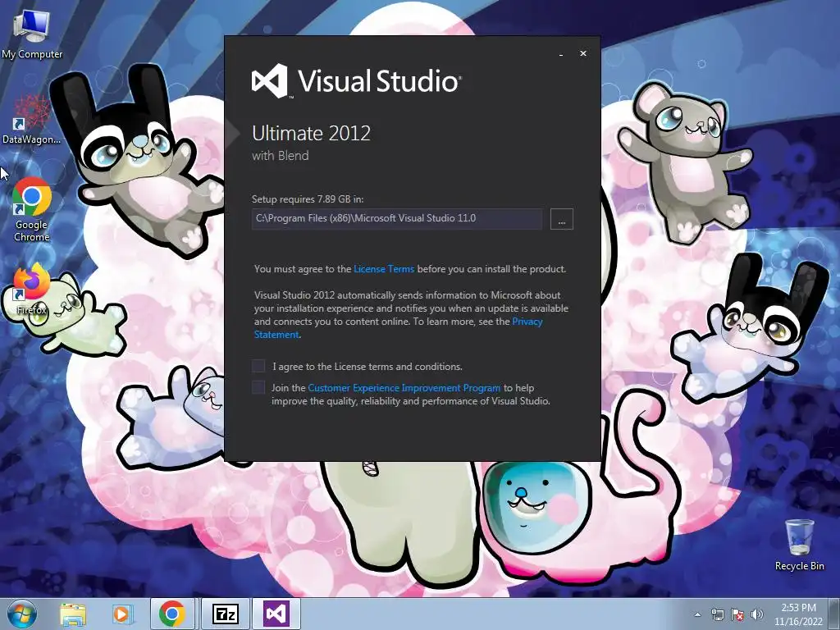Open the network tray icon
Image resolution: width=840 pixels, height=630 pixels.
tap(717, 614)
